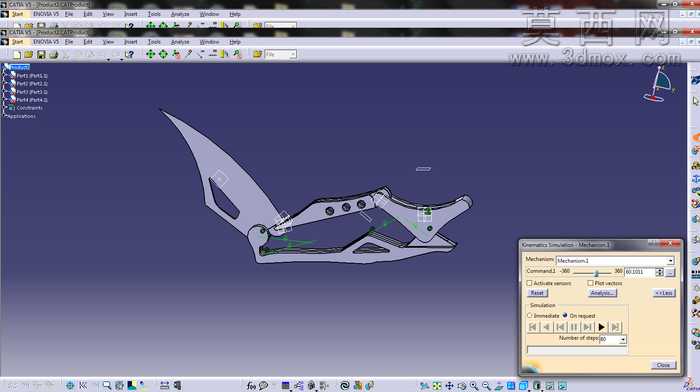Click the Reset button
700x392 pixels.
click(537, 293)
